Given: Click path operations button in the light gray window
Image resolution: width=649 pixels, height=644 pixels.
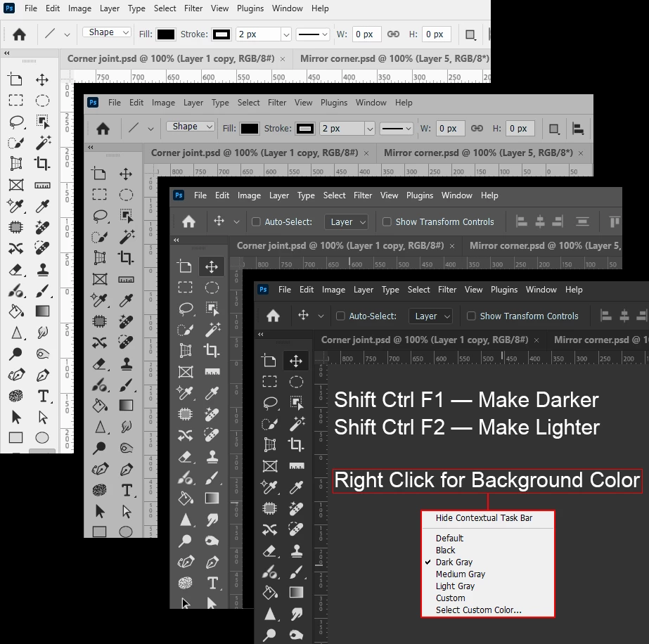Looking at the screenshot, I should [x=554, y=129].
